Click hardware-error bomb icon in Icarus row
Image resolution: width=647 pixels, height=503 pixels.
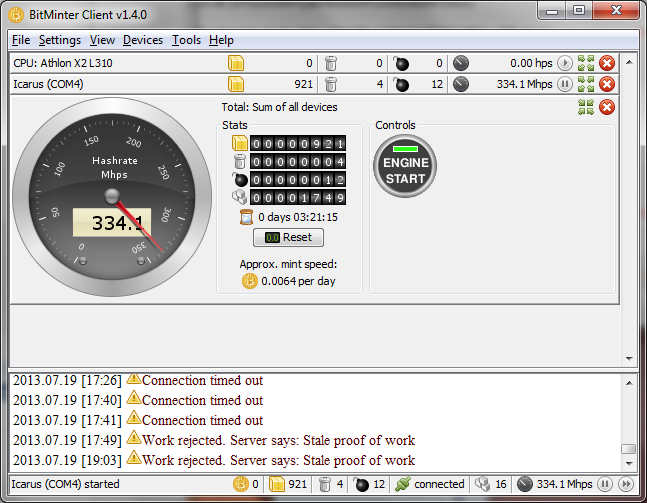401,84
